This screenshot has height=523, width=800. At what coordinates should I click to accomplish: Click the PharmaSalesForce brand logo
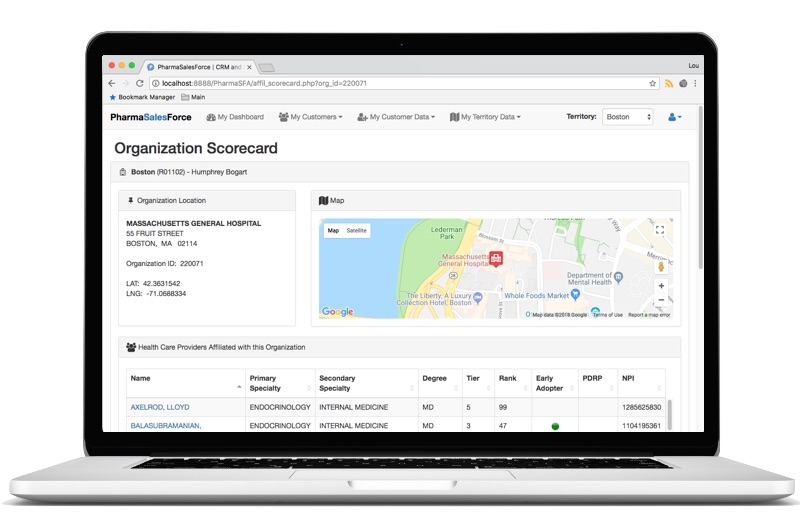[x=151, y=117]
